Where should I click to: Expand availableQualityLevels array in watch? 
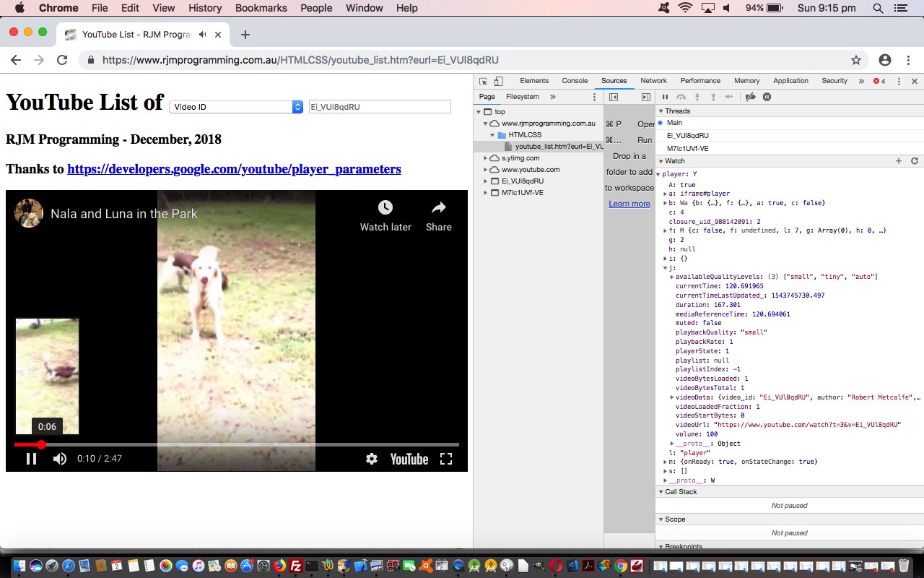click(672, 277)
